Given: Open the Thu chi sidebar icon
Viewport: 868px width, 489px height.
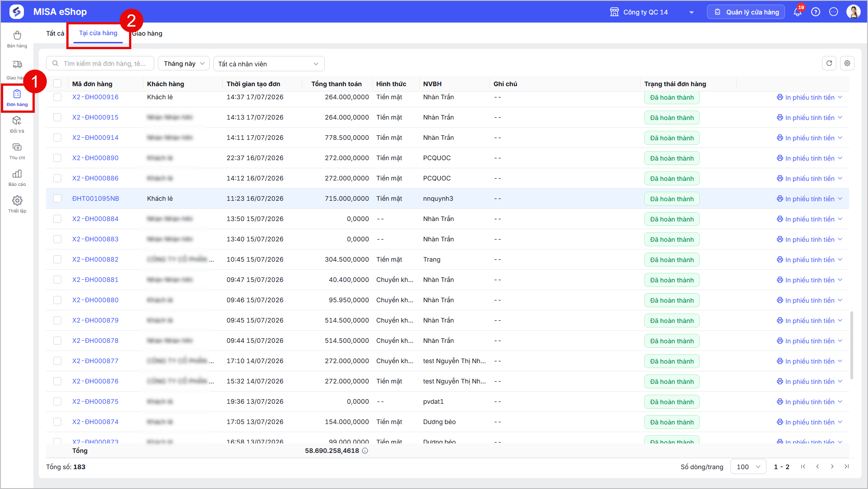Looking at the screenshot, I should click(17, 151).
